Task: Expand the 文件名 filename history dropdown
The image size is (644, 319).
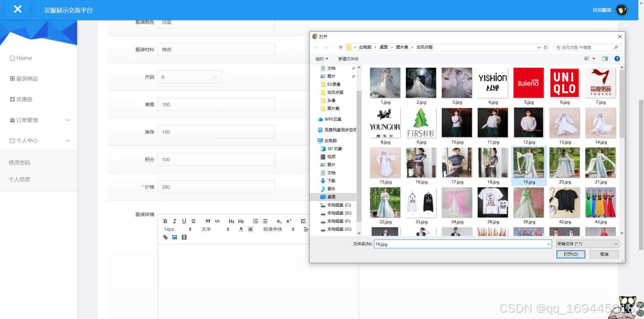Action: coord(549,244)
